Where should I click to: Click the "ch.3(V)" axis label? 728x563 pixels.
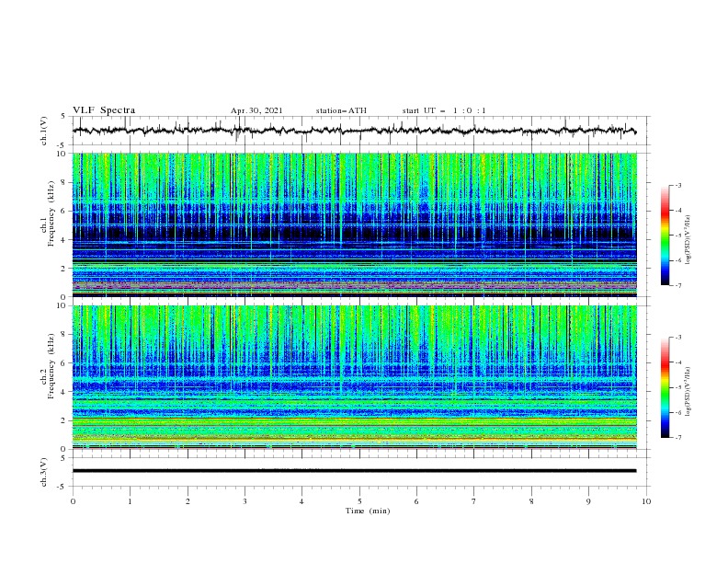coord(44,472)
